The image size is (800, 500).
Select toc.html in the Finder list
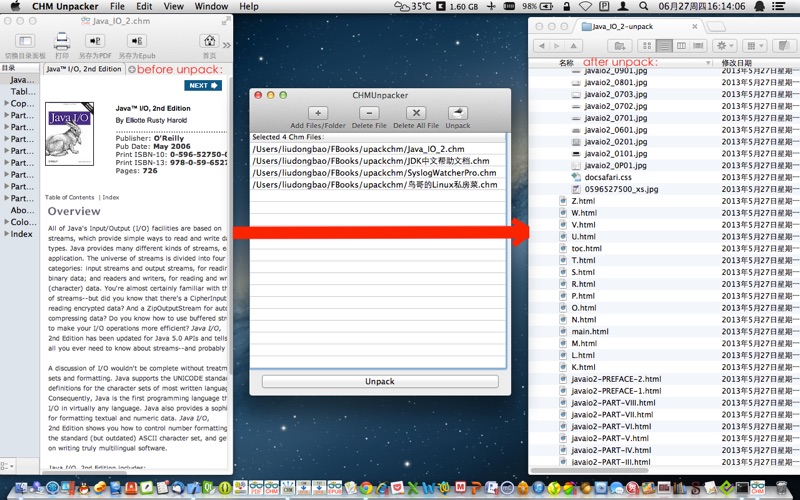(x=587, y=248)
